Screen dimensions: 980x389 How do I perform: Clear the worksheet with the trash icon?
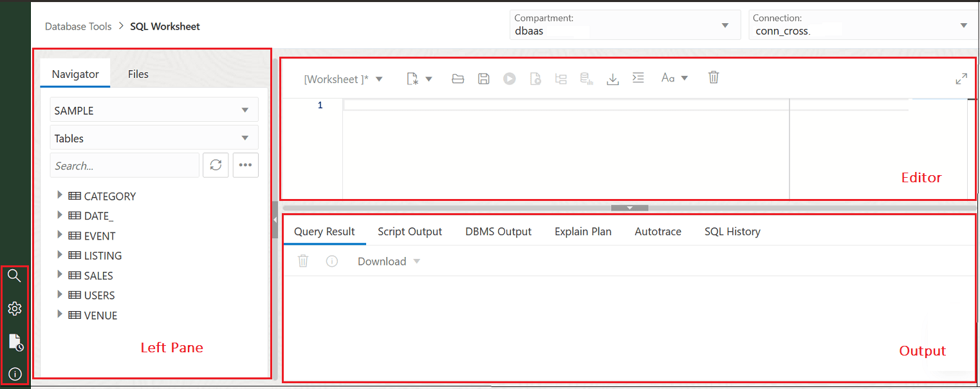713,77
